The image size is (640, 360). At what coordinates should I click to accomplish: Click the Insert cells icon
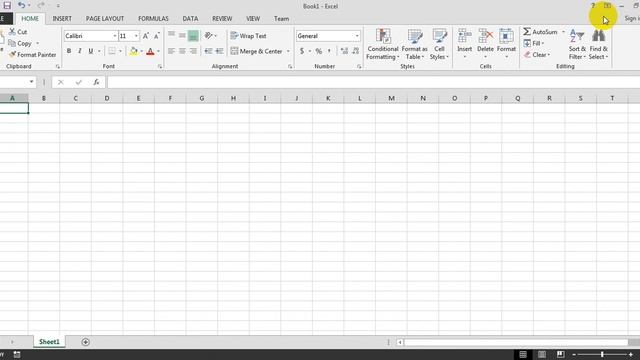(464, 36)
